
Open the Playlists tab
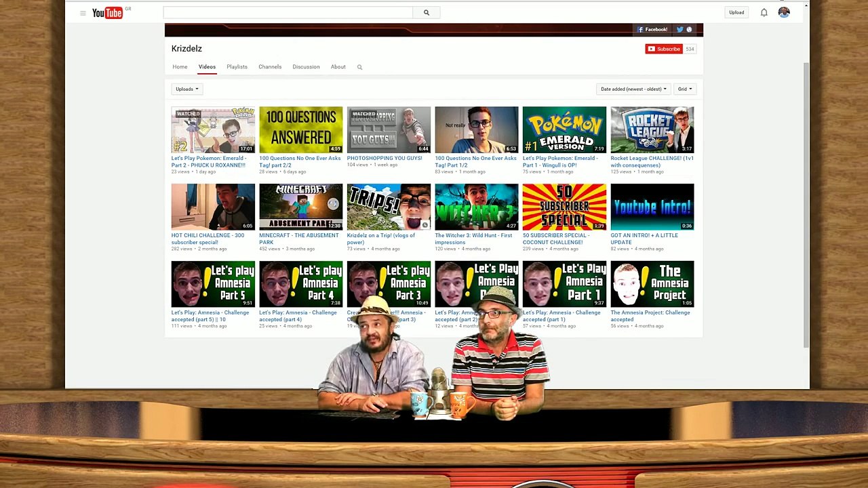pos(237,67)
